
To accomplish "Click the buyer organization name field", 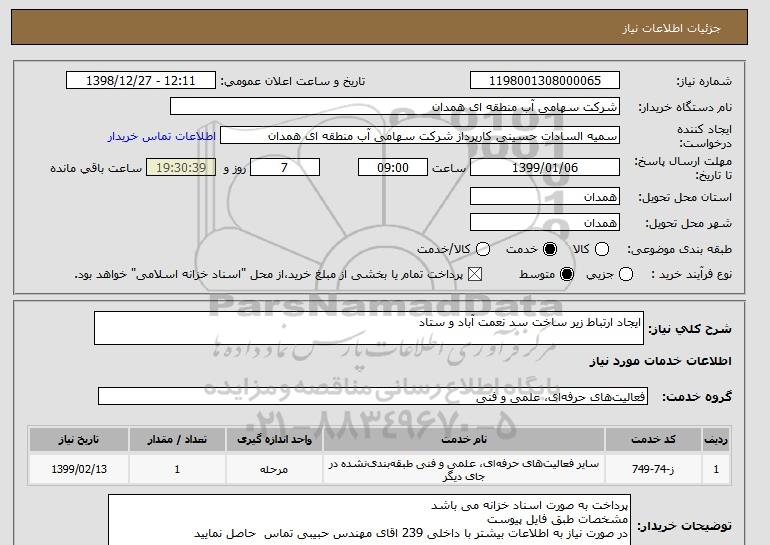I will [395, 107].
